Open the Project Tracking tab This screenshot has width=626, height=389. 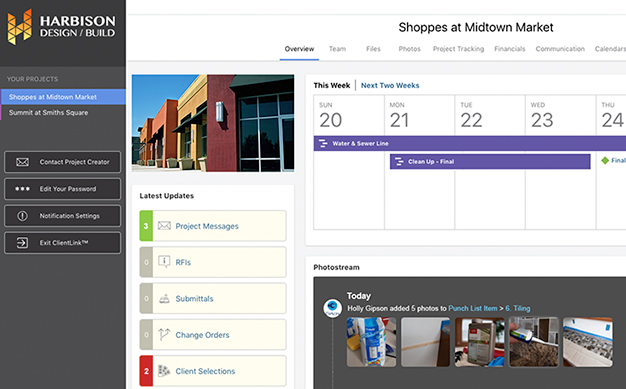458,49
